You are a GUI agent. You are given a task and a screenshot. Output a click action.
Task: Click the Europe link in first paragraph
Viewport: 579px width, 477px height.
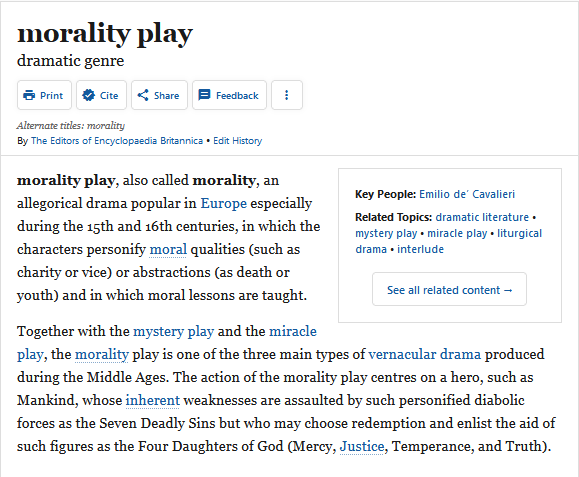pyautogui.click(x=223, y=203)
